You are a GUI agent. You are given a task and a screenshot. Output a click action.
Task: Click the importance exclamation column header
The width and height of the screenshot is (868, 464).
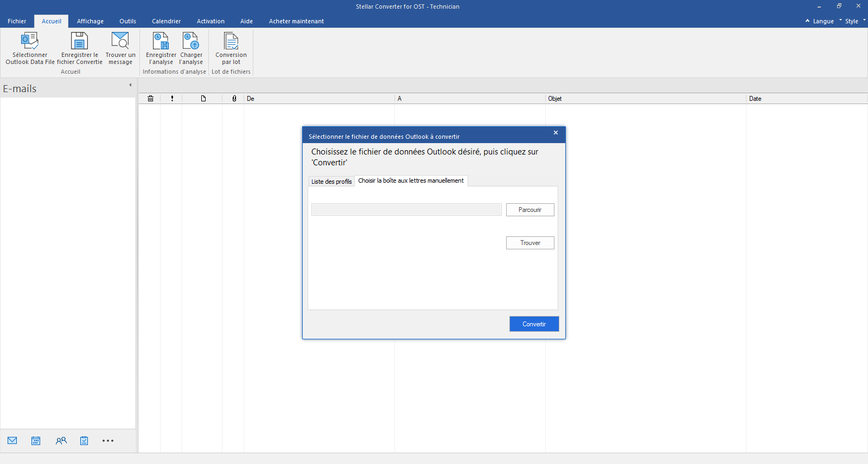[172, 99]
